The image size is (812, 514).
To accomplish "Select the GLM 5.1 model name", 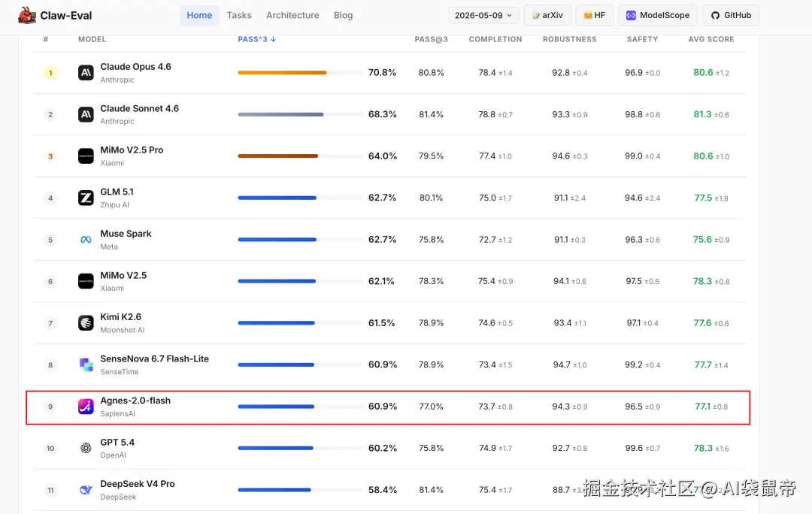I will (117, 192).
